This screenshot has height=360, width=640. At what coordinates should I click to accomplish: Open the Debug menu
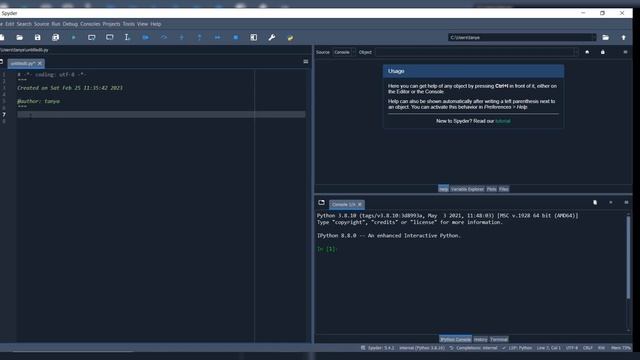70,24
